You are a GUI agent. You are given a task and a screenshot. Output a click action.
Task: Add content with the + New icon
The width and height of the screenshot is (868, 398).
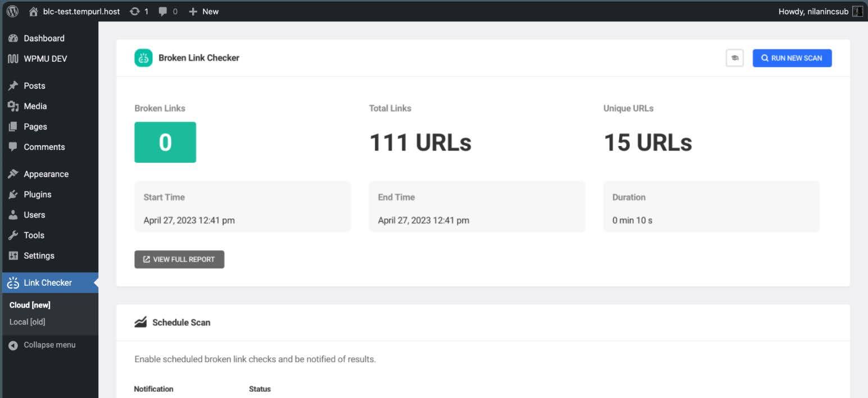tap(193, 11)
